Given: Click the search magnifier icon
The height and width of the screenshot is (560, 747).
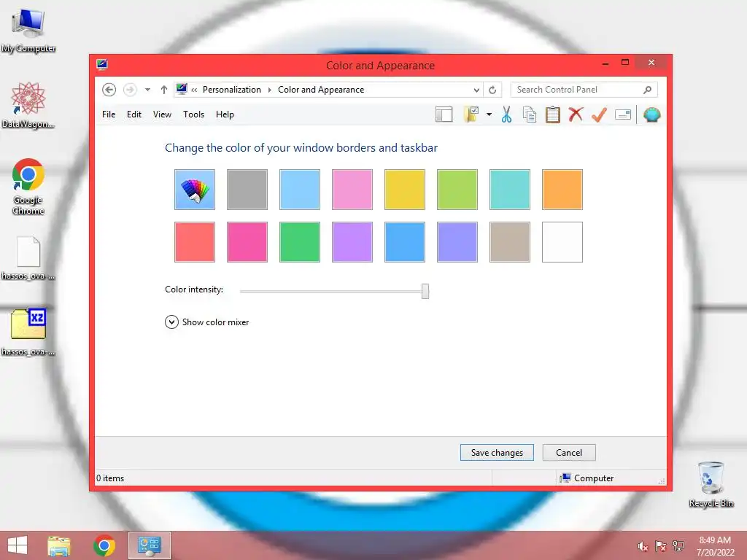Looking at the screenshot, I should (x=648, y=90).
